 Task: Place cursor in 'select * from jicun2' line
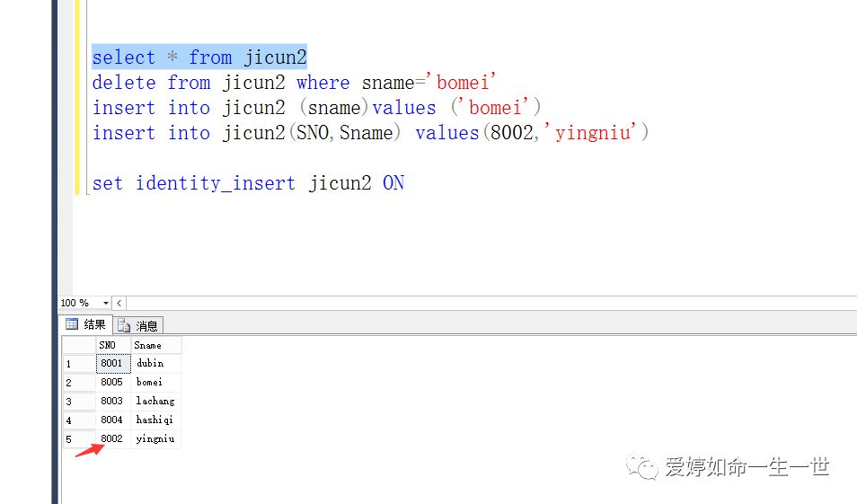pos(199,57)
